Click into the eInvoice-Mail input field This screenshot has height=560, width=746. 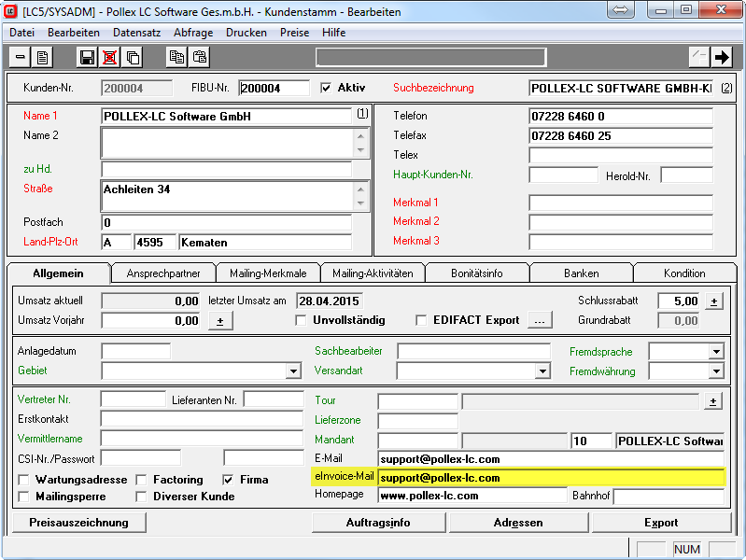(x=551, y=477)
